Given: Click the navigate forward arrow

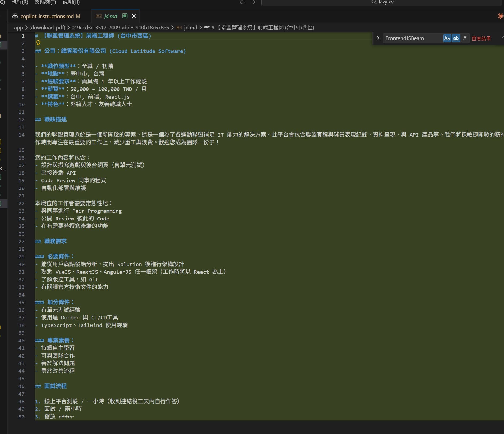Looking at the screenshot, I should (253, 2).
